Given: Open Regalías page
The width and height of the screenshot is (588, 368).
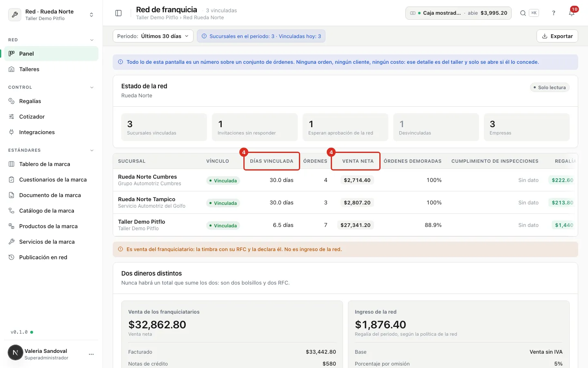Looking at the screenshot, I should point(51,101).
